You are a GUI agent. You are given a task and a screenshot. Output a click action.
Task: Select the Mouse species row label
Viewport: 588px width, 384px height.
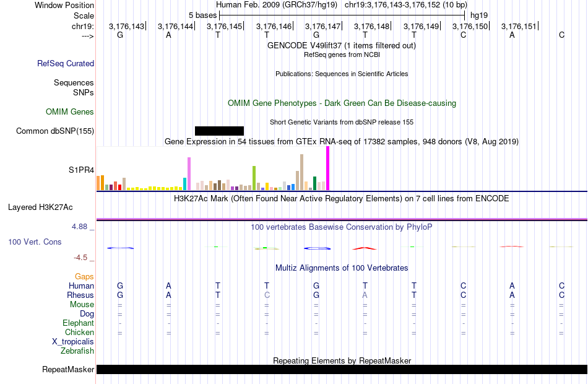(x=82, y=305)
